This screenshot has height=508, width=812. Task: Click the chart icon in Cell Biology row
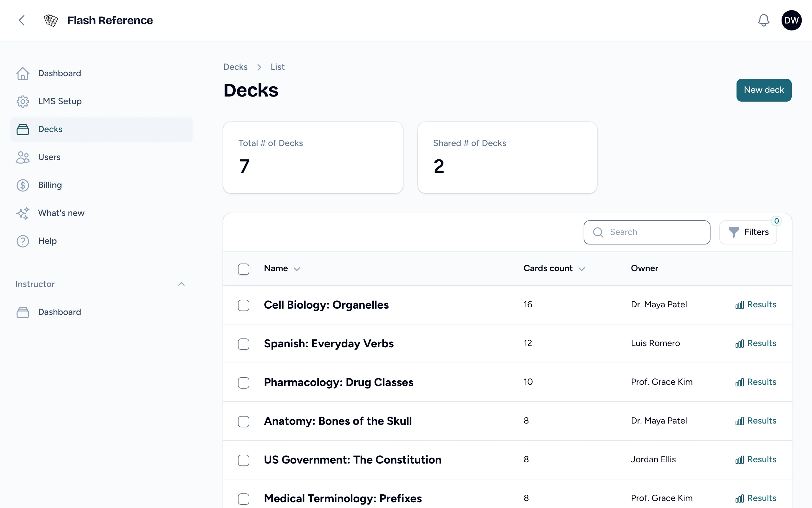tap(740, 305)
